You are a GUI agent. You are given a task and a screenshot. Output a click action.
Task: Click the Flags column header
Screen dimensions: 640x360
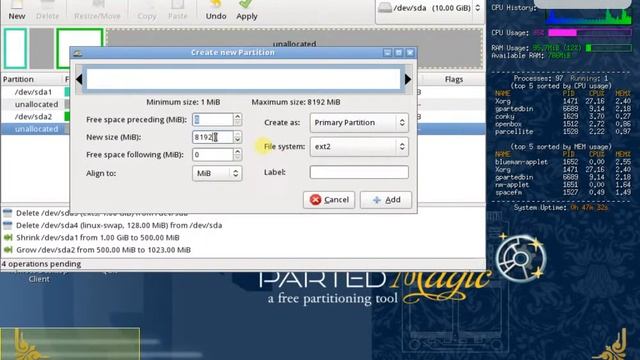[x=453, y=79]
